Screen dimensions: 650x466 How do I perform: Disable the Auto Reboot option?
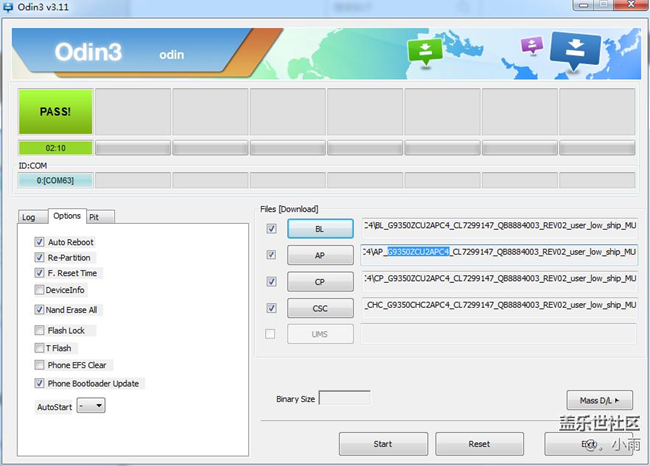39,242
